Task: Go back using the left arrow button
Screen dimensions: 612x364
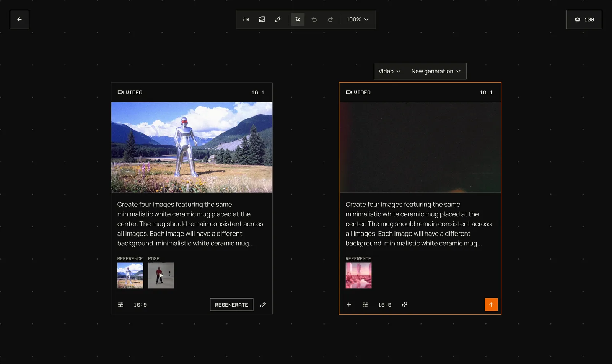Action: (19, 19)
